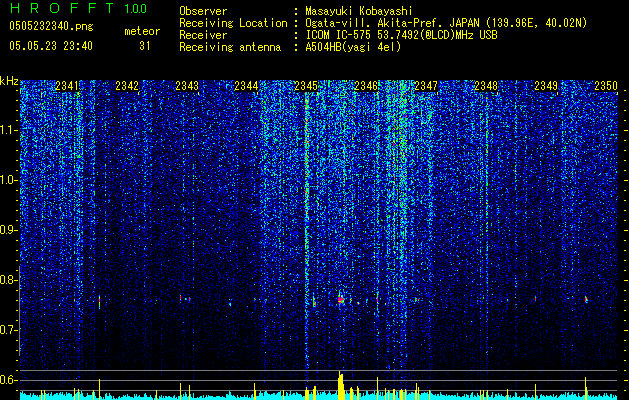Click observer name Masayuki Kobayashi
This screenshot has width=629, height=400.
[359, 11]
